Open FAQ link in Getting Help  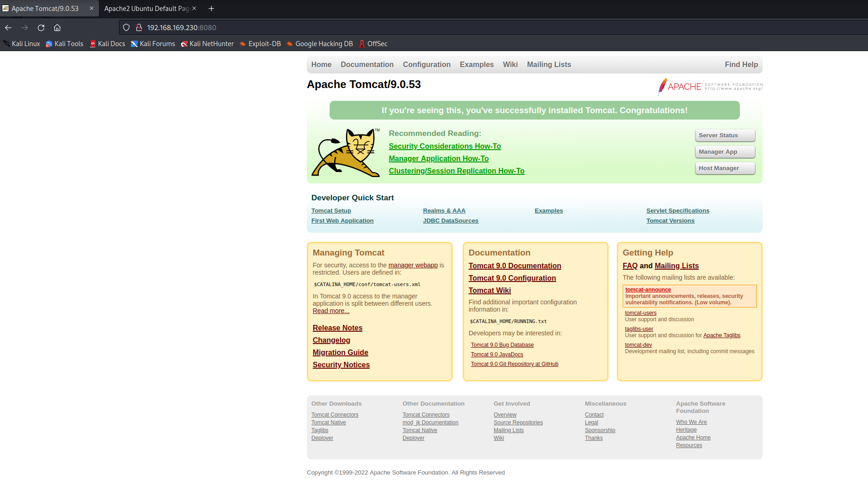coord(630,266)
